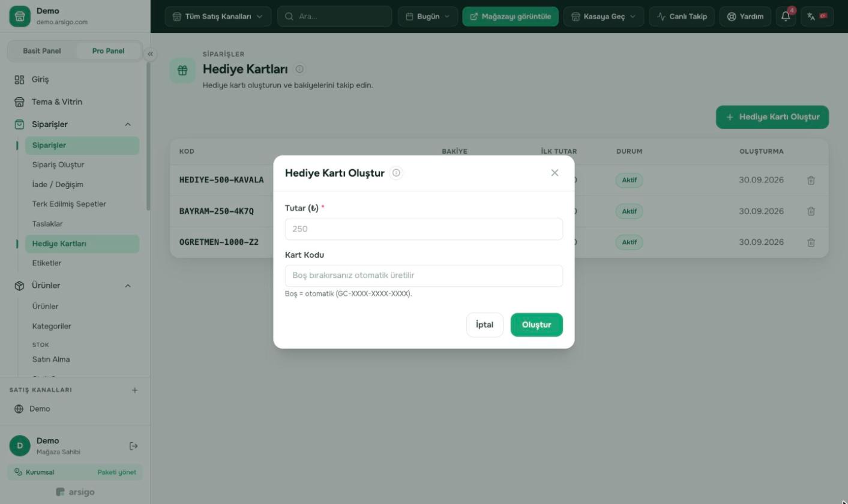Screen dimensions: 848x504
Task: Collapse the Ürünler sidebar group
Action: 127,286
